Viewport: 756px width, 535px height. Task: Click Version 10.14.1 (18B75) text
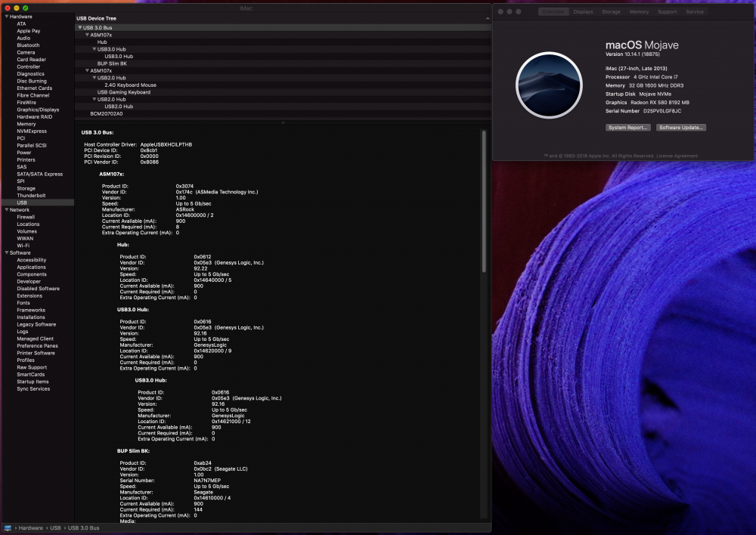point(633,54)
